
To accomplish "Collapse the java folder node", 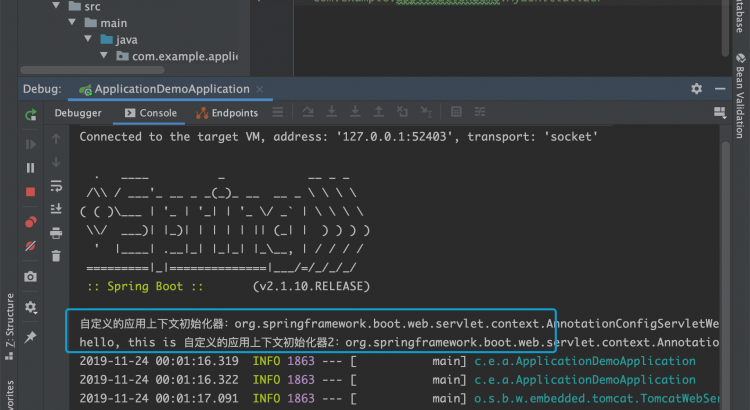I will (104, 39).
